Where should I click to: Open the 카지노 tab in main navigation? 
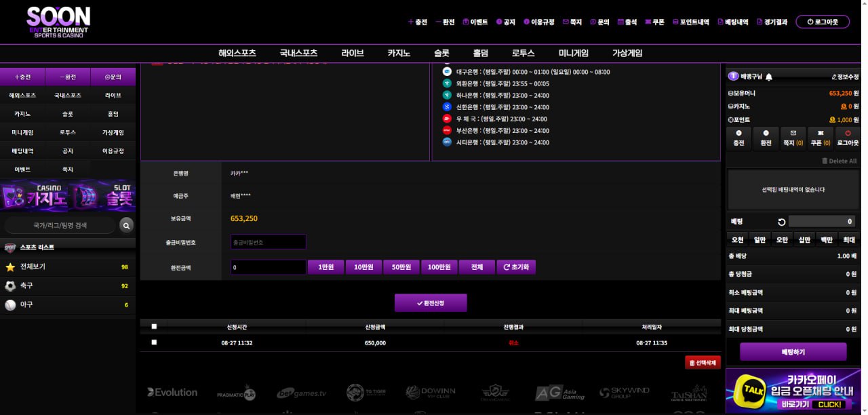399,54
